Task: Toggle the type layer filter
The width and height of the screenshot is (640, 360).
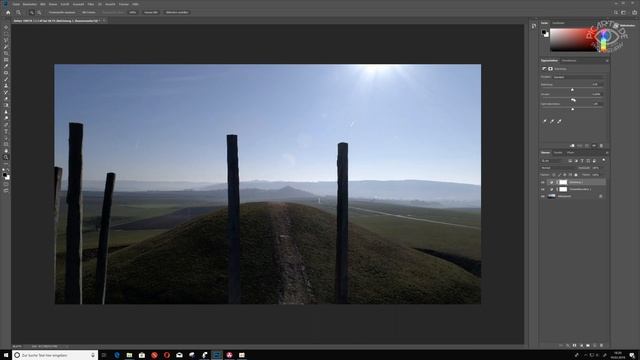Action: (x=582, y=161)
